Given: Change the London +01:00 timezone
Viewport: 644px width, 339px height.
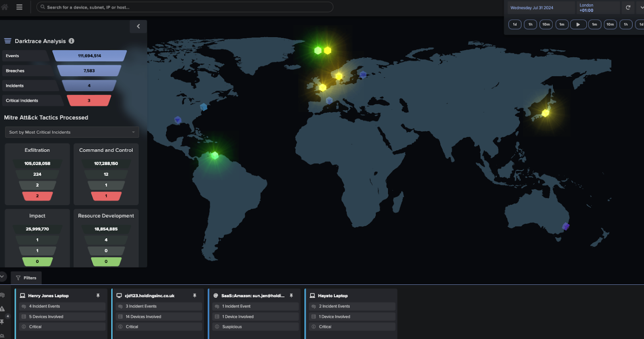Looking at the screenshot, I should (599, 8).
